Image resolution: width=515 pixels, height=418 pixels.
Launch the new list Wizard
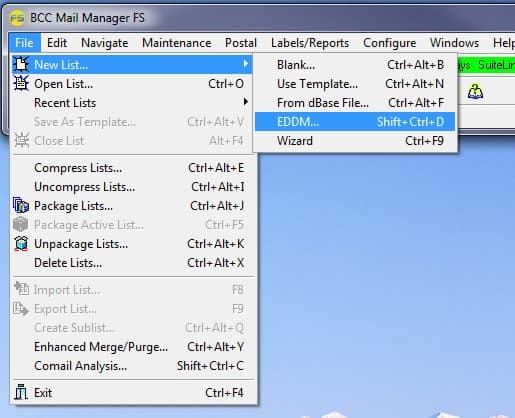pos(355,141)
